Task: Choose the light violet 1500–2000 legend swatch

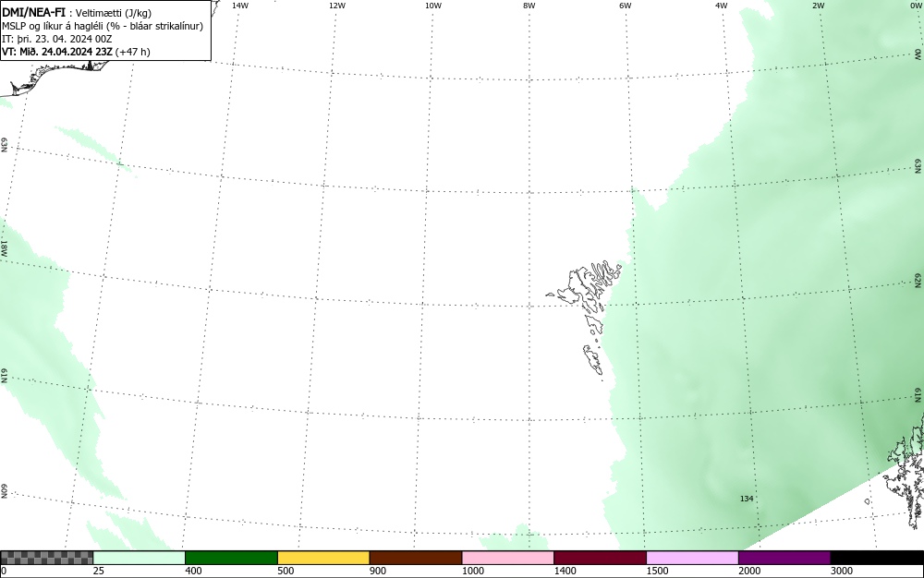Action: pos(692,558)
